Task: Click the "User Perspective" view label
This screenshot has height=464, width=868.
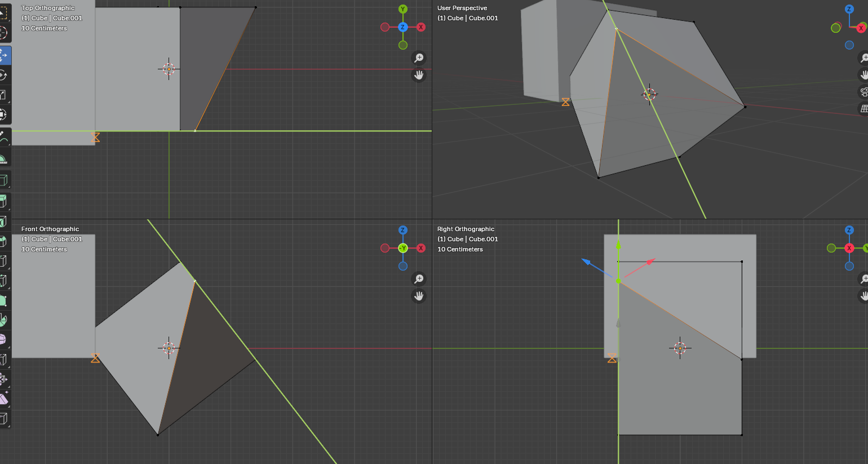Action: tap(462, 8)
